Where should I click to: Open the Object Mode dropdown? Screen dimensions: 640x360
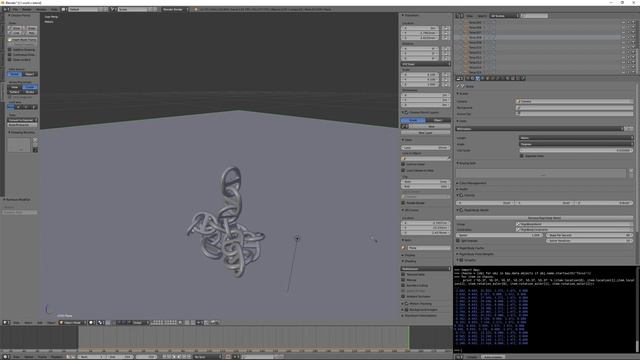(72, 322)
